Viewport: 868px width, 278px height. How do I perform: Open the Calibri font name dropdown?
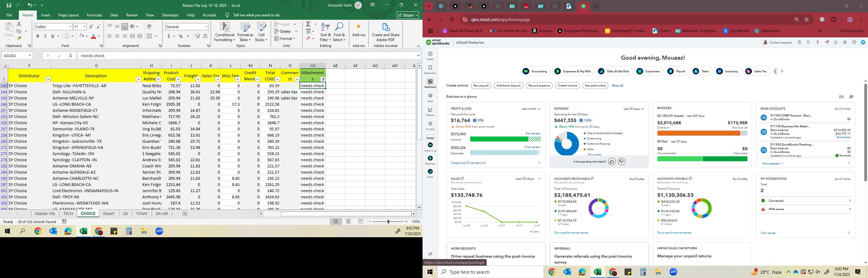pyautogui.click(x=71, y=27)
